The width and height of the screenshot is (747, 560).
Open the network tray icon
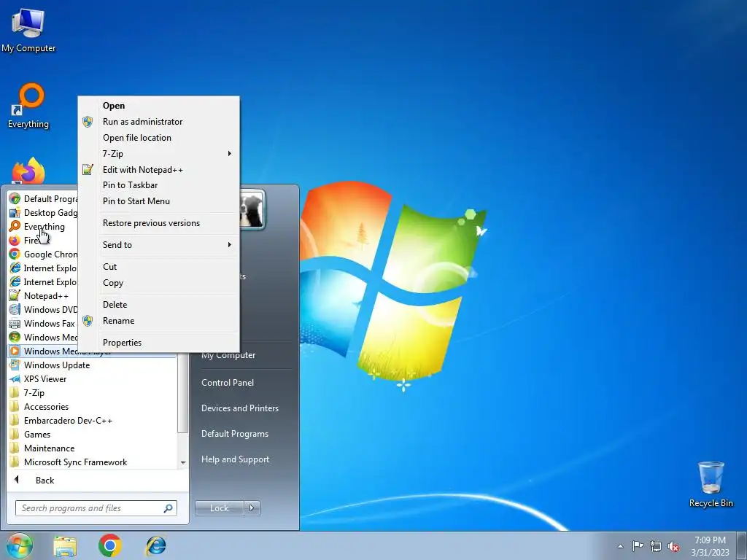656,546
